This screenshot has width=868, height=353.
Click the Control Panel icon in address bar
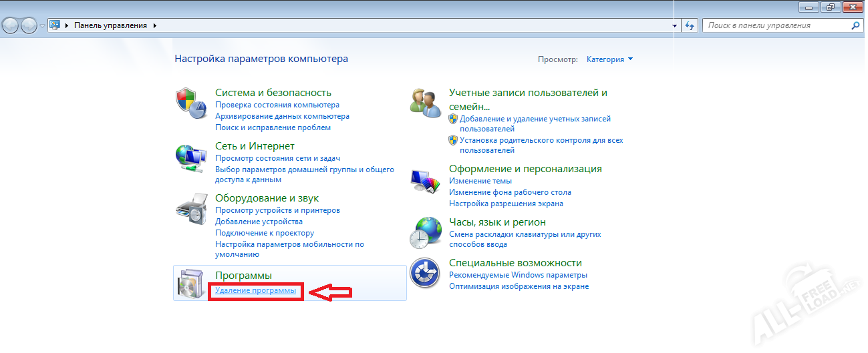click(x=55, y=25)
